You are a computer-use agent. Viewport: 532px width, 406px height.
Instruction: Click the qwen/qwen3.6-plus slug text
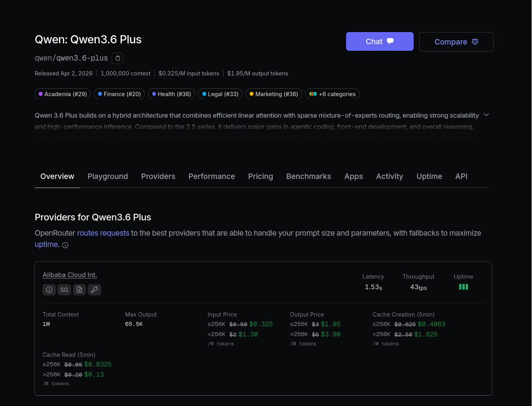pos(71,58)
